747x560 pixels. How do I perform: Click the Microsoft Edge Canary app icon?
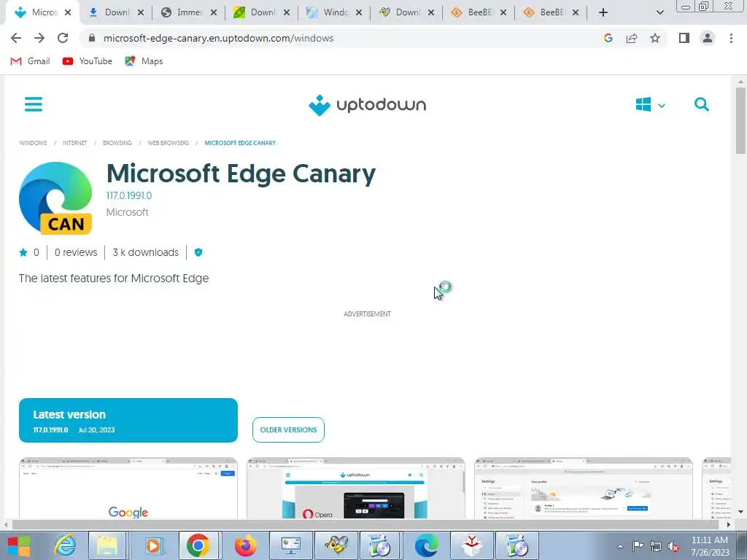tap(55, 198)
